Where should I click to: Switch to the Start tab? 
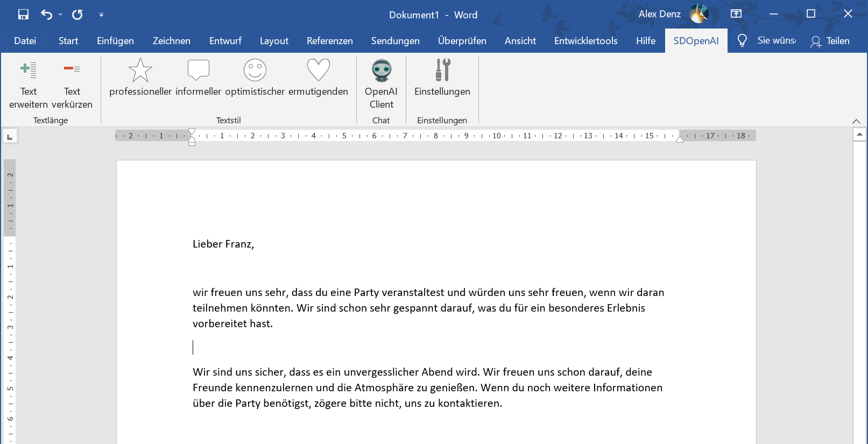pos(68,41)
